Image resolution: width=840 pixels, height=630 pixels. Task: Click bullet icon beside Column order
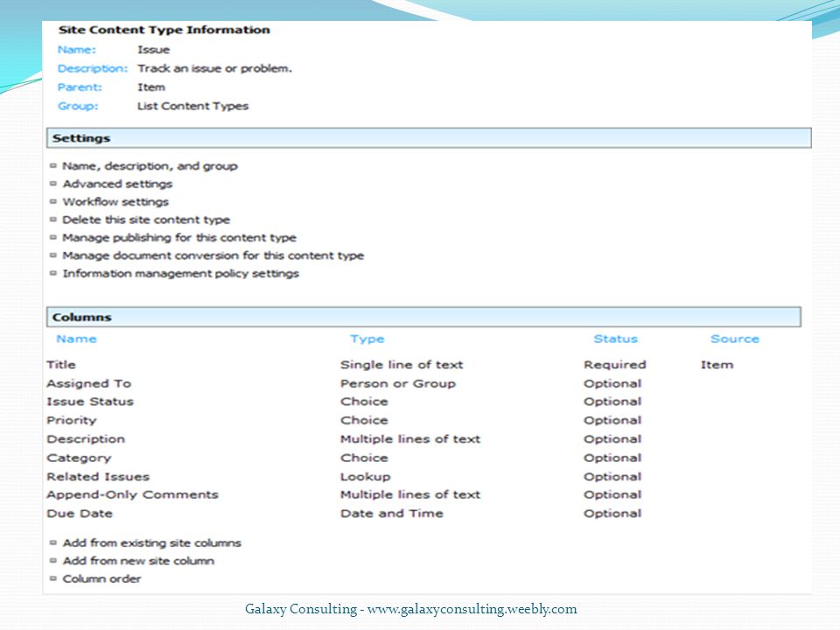(53, 578)
